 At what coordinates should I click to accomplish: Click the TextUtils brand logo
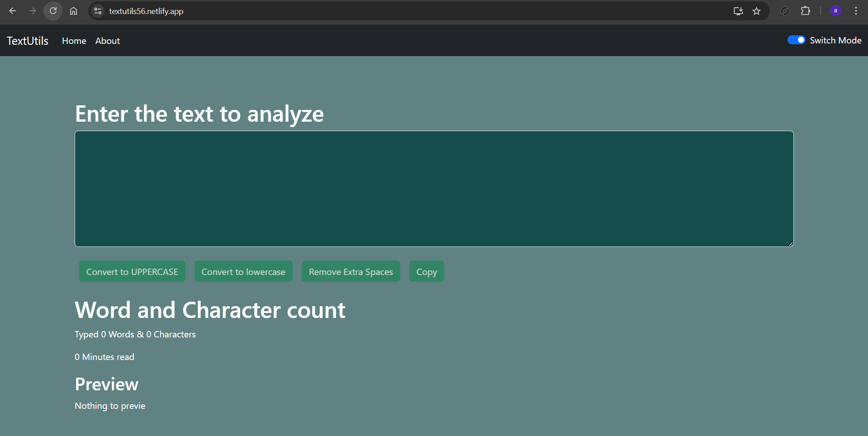[28, 41]
